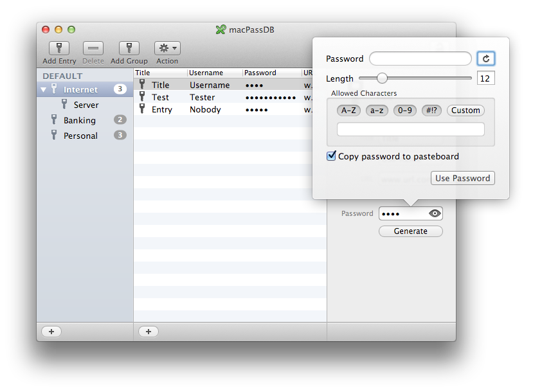Show password with the eye icon
This screenshot has width=533, height=392.
pyautogui.click(x=435, y=213)
